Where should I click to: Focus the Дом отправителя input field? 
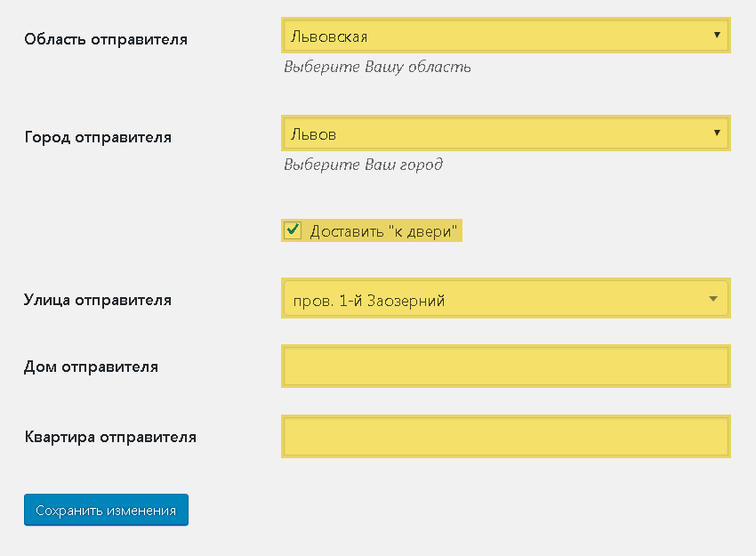click(x=506, y=366)
